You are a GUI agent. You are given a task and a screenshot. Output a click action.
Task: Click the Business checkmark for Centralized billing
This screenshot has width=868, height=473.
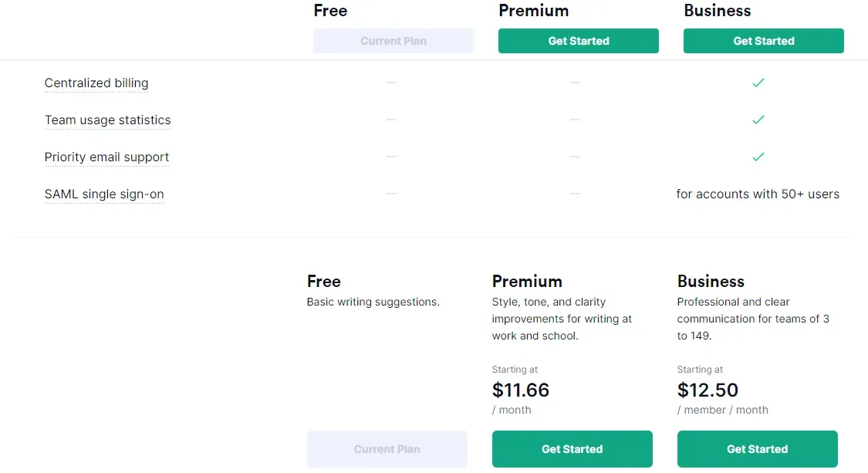(758, 83)
